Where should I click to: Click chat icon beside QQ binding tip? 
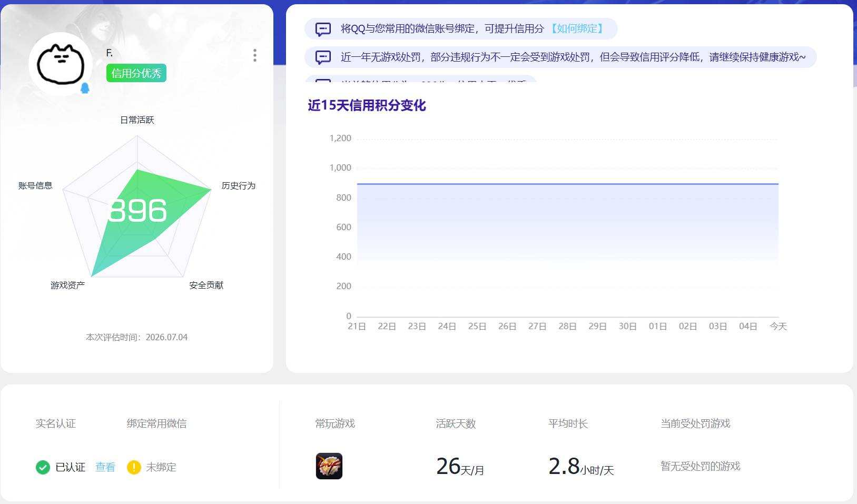[323, 29]
